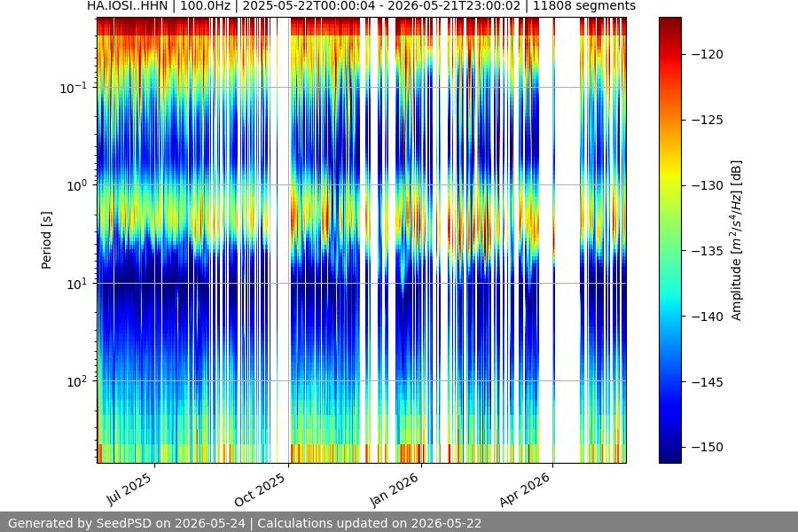Click the 'Jul 2025' x-axis label
798x532 pixels.
[129, 489]
